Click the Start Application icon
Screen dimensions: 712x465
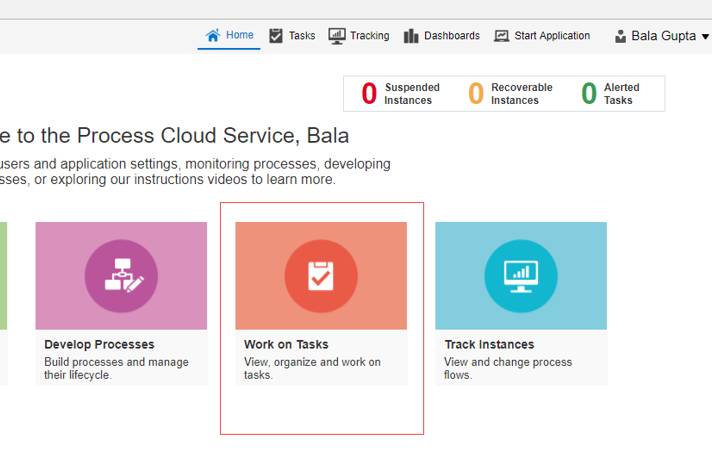coord(502,36)
